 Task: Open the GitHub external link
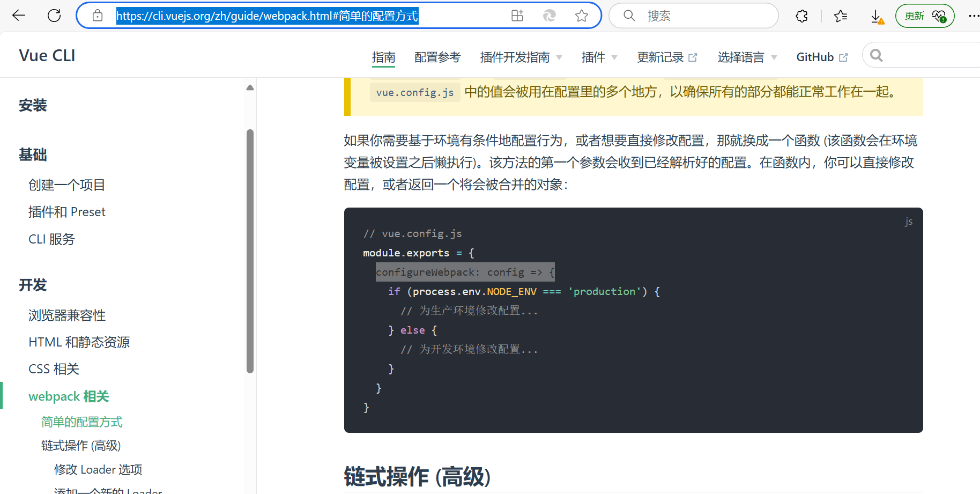click(x=821, y=57)
